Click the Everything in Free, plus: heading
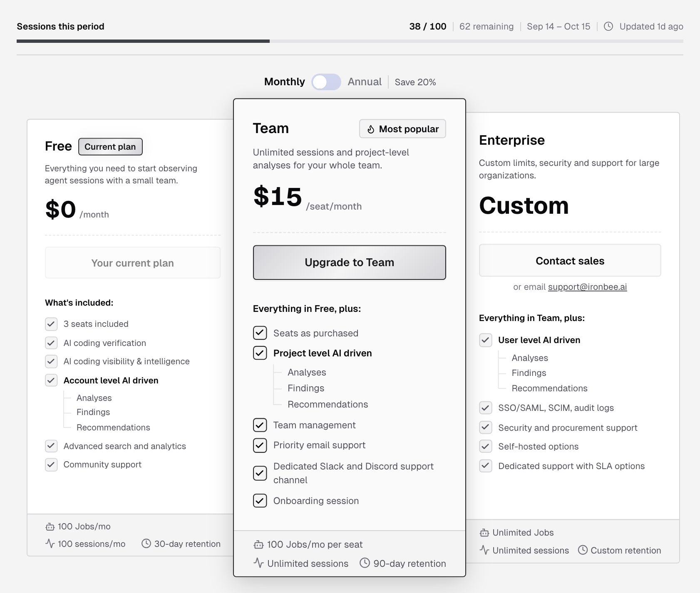700x593 pixels. [307, 309]
